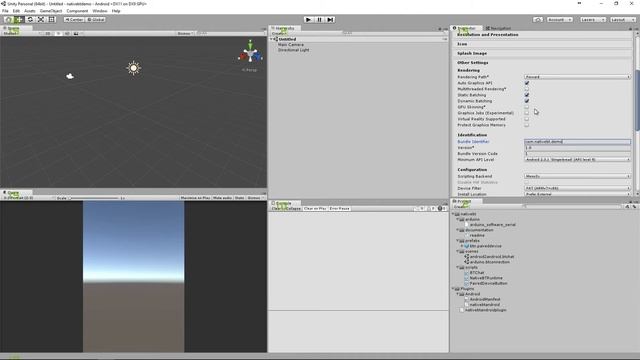Click the Step frame button
The height and width of the screenshot is (360, 640).
click(330, 20)
